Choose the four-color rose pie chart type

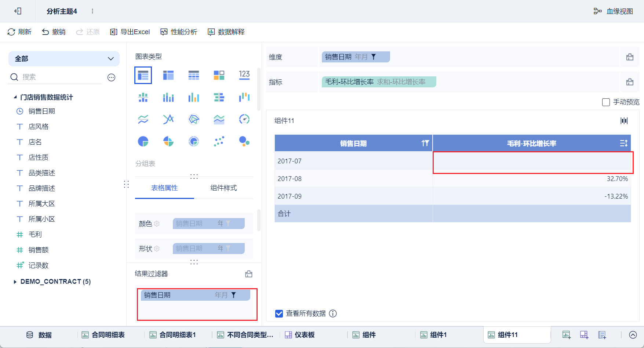tap(168, 141)
